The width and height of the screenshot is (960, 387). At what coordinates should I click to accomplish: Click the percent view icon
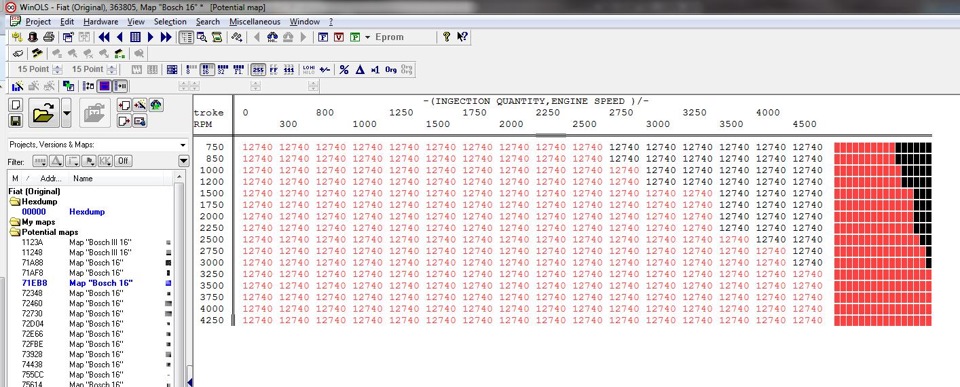pos(344,70)
